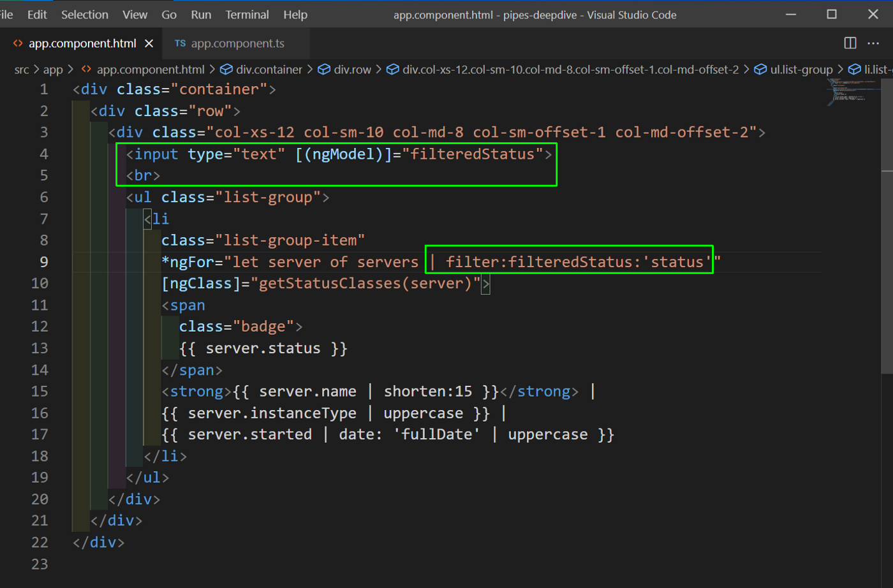Click 'shorten:15' pipe text

pos(428,392)
